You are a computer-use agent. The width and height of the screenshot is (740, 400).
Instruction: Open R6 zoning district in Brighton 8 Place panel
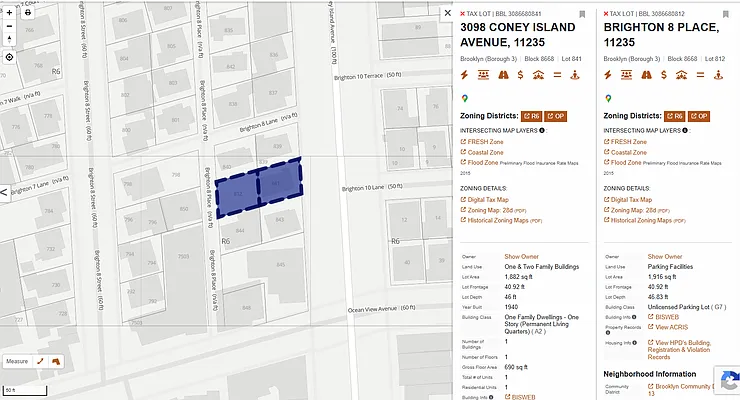point(675,116)
